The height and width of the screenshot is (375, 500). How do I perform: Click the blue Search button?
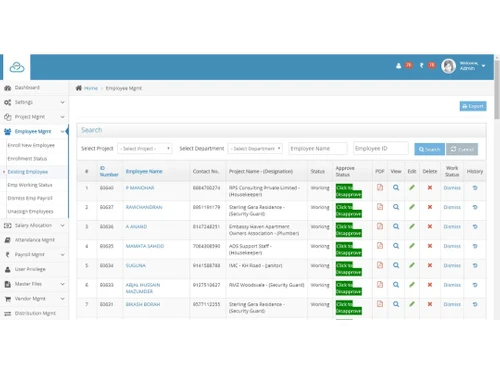click(429, 149)
